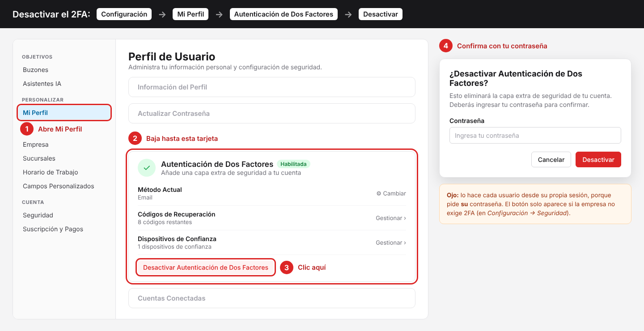This screenshot has height=331, width=644.
Task: Open Gestionar for Dispositivos de Confianza
Action: coord(391,243)
